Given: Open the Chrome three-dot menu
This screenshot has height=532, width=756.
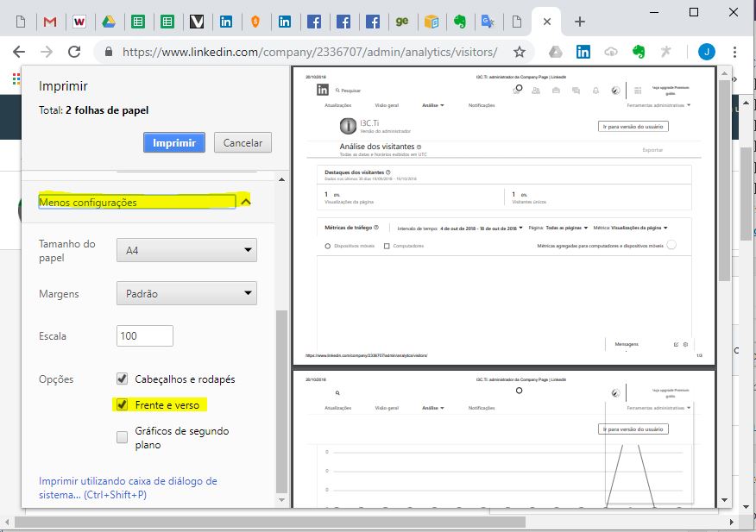Looking at the screenshot, I should coord(734,52).
